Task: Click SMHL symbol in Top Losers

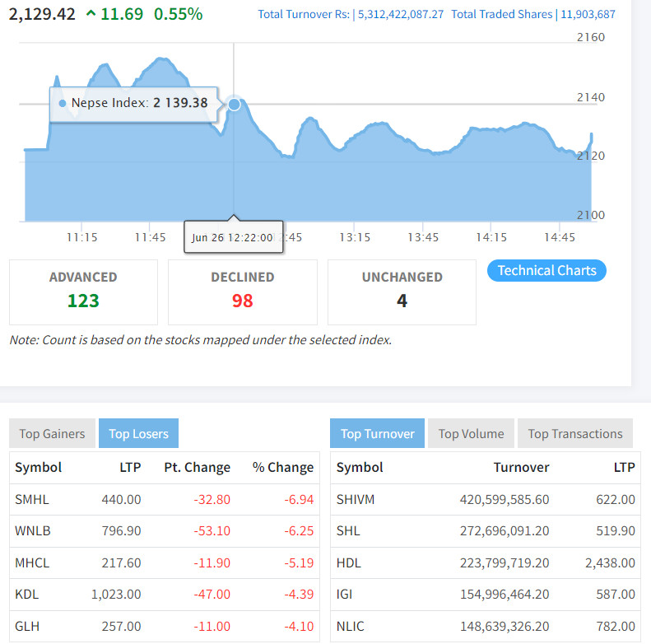Action: coord(32,499)
